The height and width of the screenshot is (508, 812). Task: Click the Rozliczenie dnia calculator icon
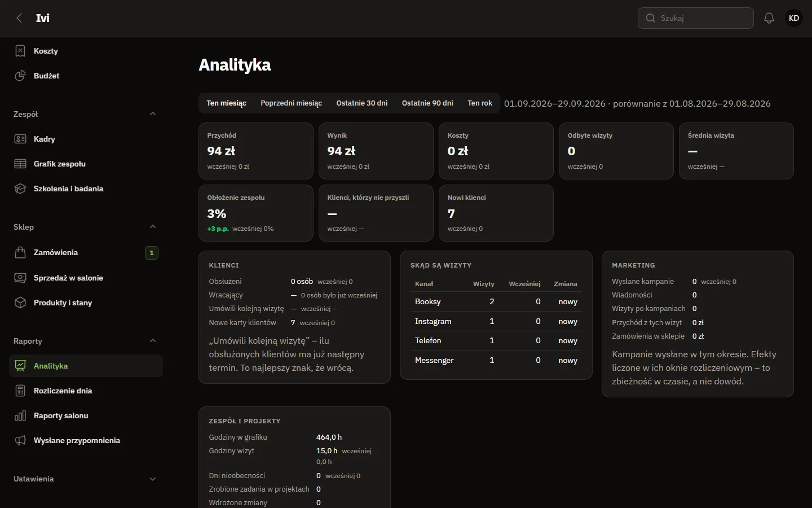pyautogui.click(x=20, y=391)
